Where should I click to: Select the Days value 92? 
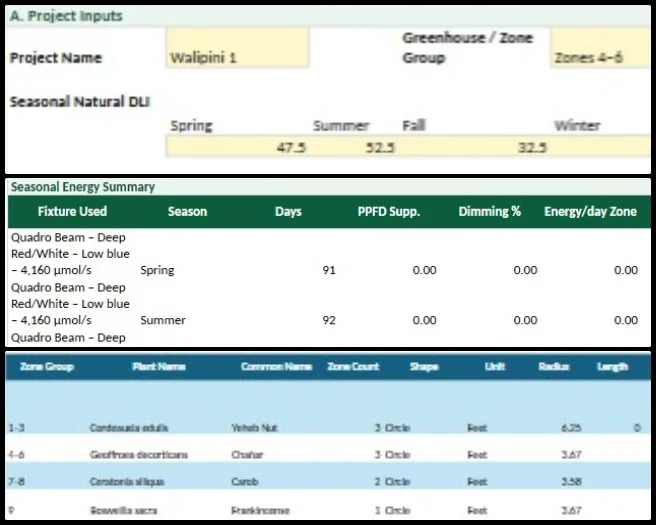click(x=329, y=320)
